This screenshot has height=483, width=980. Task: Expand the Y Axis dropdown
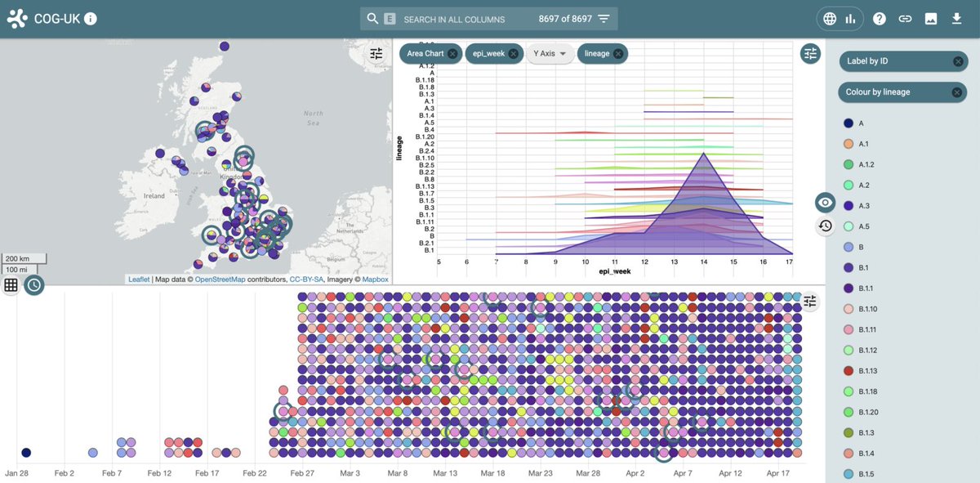click(x=548, y=54)
